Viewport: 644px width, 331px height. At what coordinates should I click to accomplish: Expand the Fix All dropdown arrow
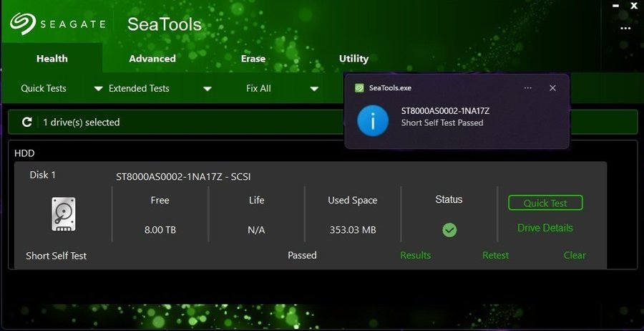pos(314,89)
